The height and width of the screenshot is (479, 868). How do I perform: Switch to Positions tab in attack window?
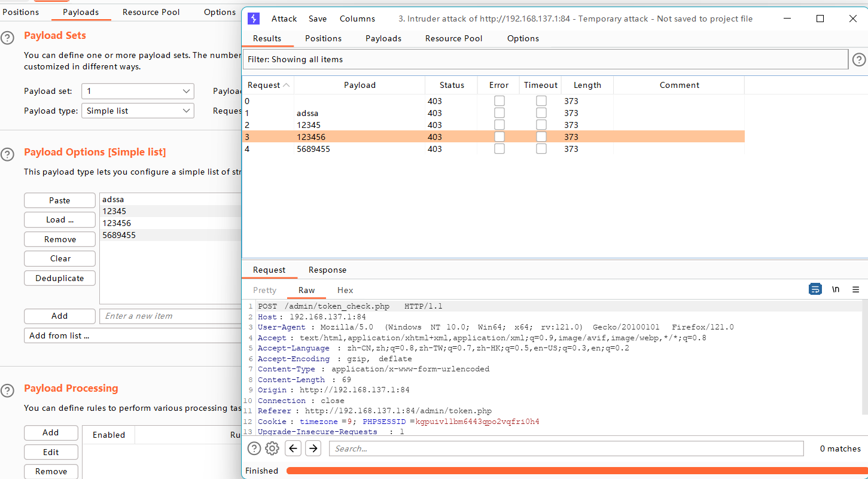[x=323, y=38]
